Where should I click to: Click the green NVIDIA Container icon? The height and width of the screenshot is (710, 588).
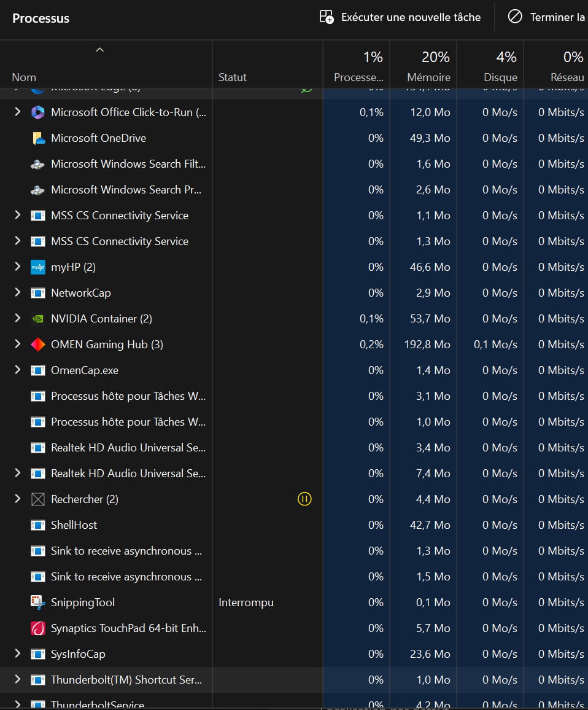pyautogui.click(x=37, y=319)
